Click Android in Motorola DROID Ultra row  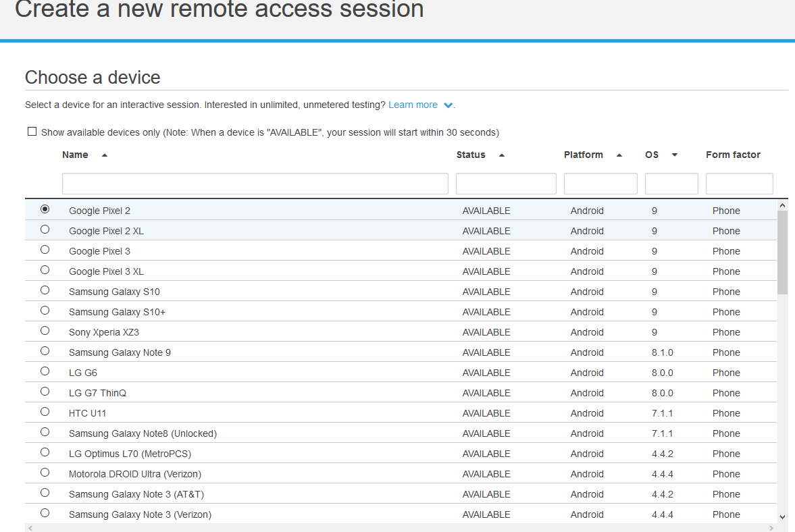[586, 474]
